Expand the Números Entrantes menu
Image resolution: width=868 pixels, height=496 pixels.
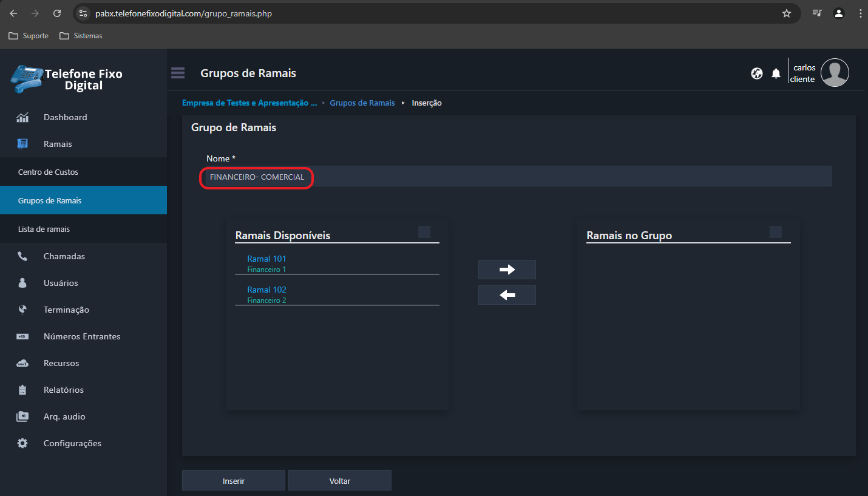tap(83, 337)
